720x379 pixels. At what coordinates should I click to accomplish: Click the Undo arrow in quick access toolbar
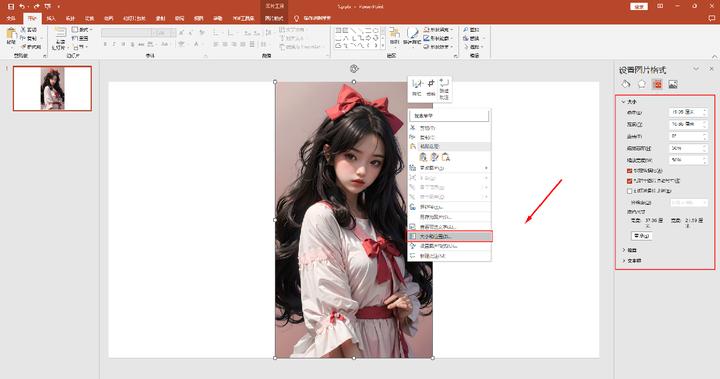22,6
